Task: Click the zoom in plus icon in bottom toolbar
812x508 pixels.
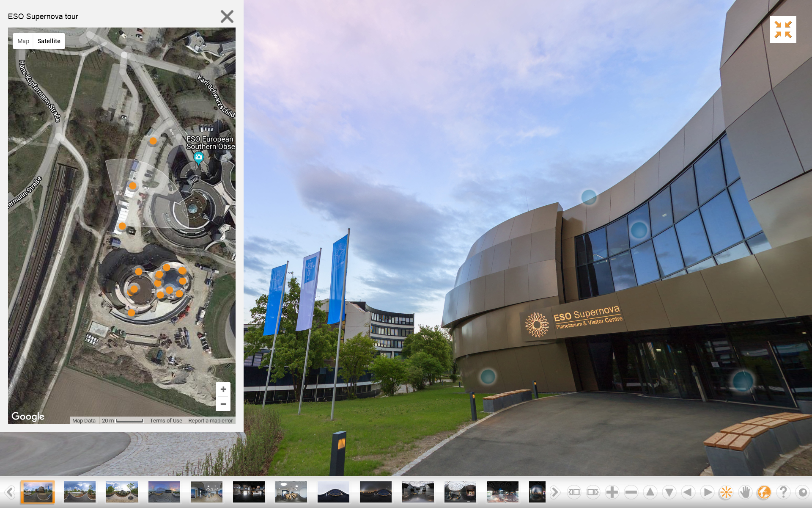Action: [612, 492]
